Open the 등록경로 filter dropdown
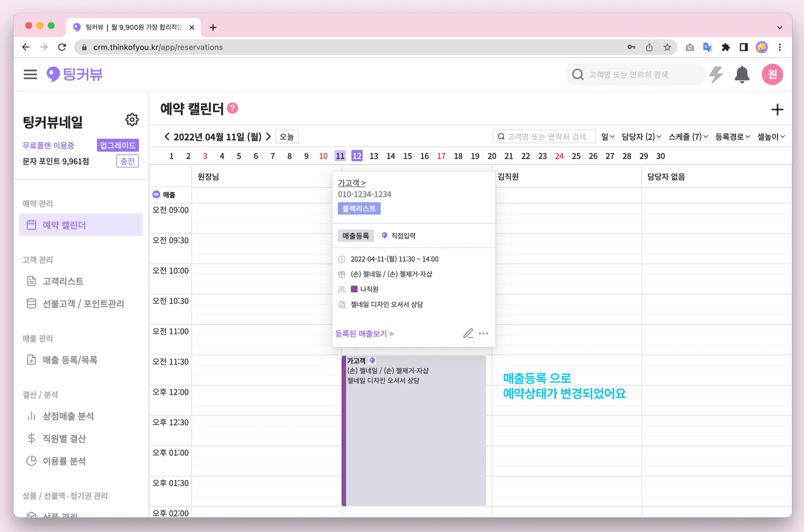Image resolution: width=804 pixels, height=532 pixels. (732, 137)
